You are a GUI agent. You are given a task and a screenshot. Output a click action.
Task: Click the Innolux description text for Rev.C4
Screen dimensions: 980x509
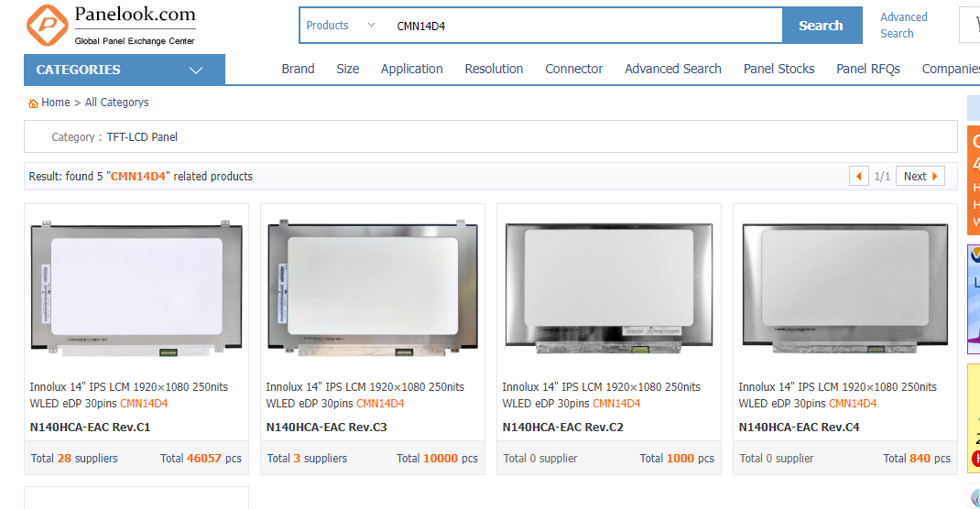click(837, 395)
